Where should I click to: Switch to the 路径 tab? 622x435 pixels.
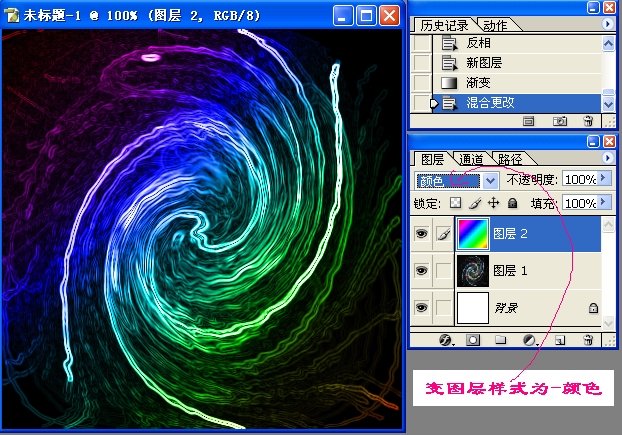tap(510, 159)
